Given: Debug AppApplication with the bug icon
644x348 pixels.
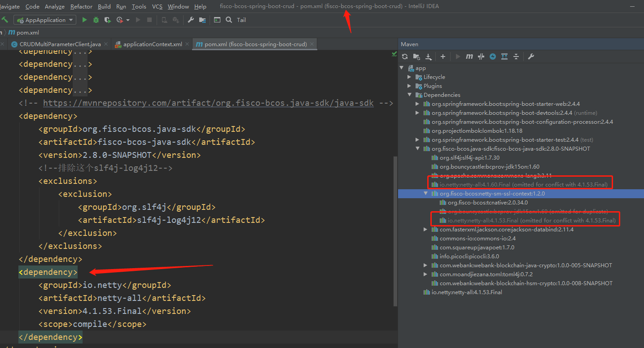Looking at the screenshot, I should pos(96,20).
